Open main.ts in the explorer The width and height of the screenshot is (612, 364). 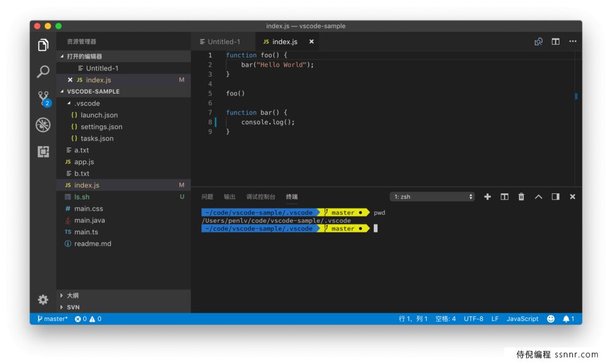124,232
